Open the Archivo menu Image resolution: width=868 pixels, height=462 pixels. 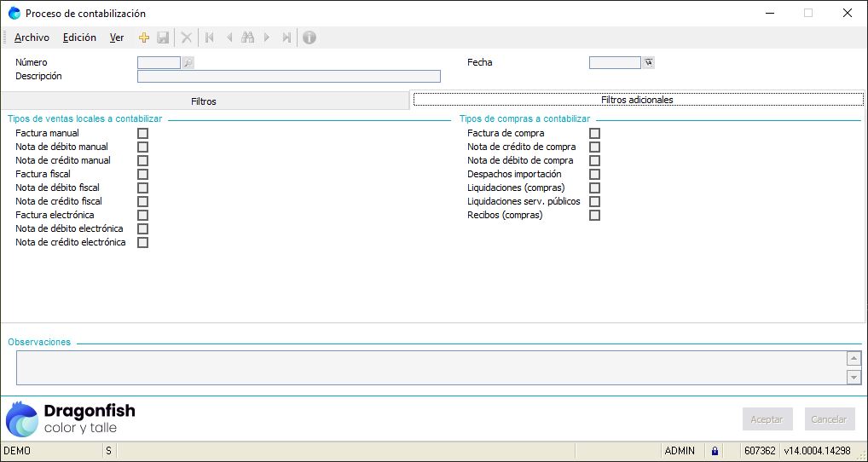(x=32, y=38)
